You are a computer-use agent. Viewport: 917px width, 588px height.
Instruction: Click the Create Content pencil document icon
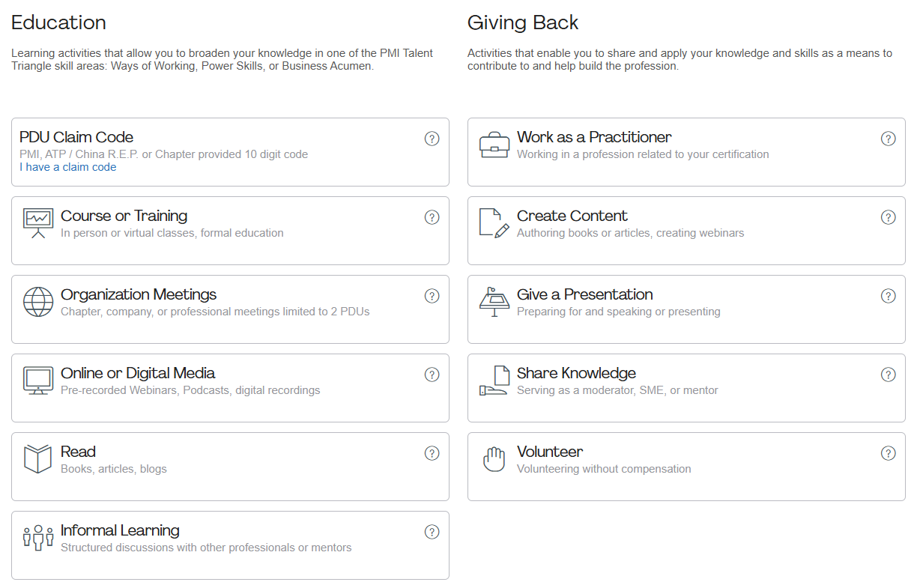click(x=494, y=223)
